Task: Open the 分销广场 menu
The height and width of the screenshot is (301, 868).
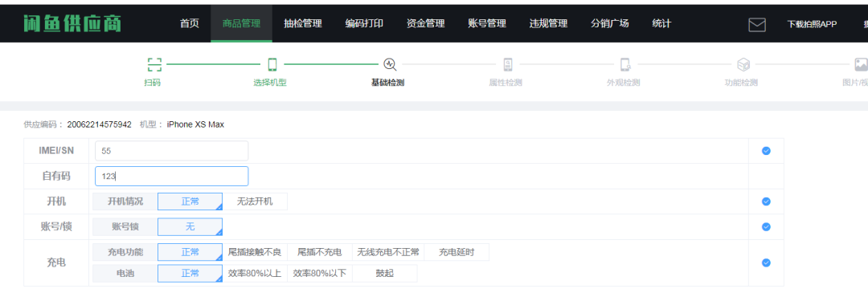Action: pyautogui.click(x=610, y=23)
